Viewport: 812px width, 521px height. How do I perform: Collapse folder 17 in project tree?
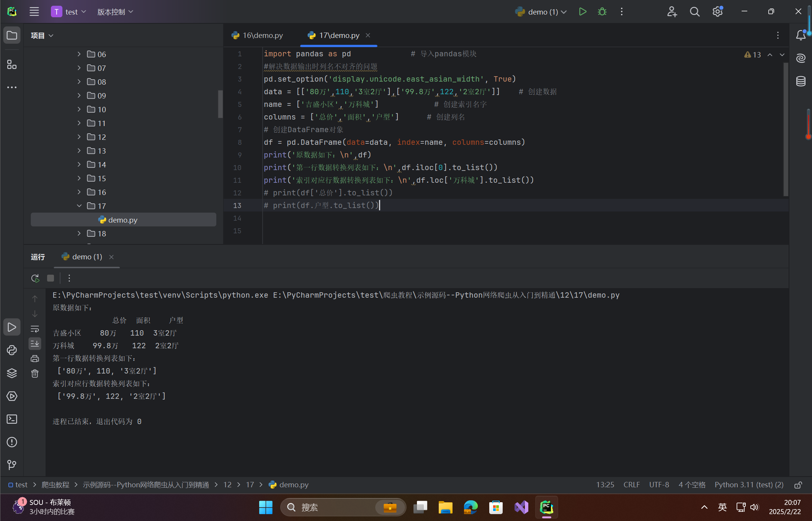(x=79, y=206)
